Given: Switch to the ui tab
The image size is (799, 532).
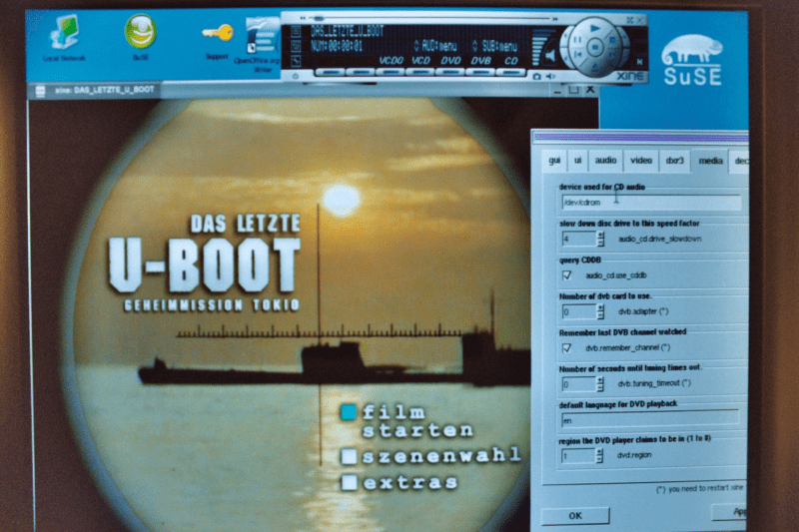Looking at the screenshot, I should pos(578,161).
